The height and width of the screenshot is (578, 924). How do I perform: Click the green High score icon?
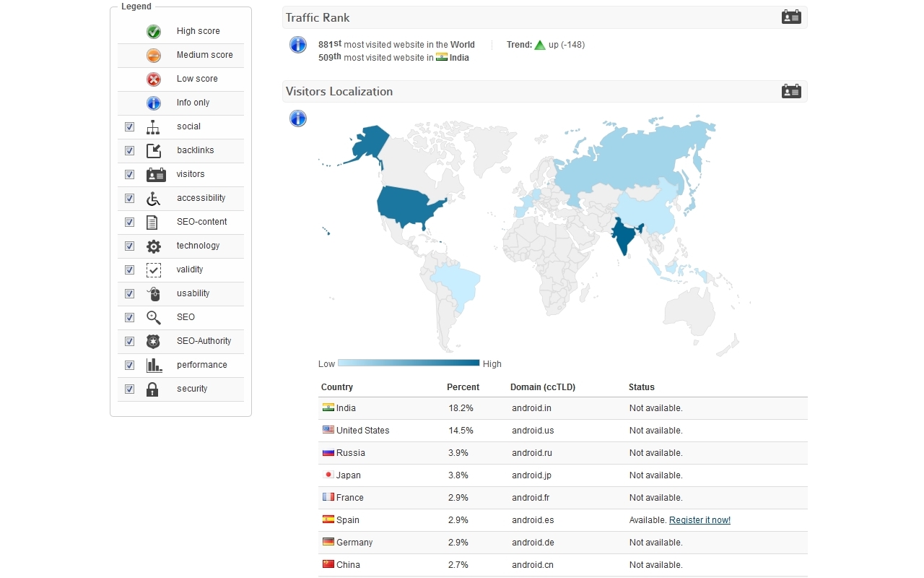pyautogui.click(x=154, y=31)
